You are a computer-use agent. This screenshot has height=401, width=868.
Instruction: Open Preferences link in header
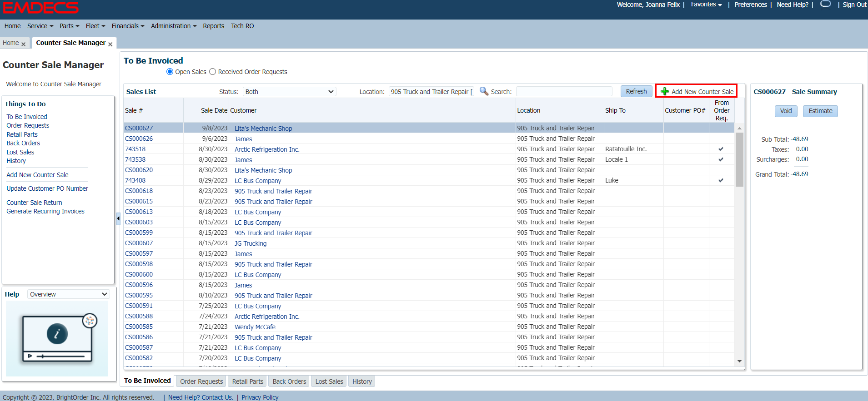751,5
